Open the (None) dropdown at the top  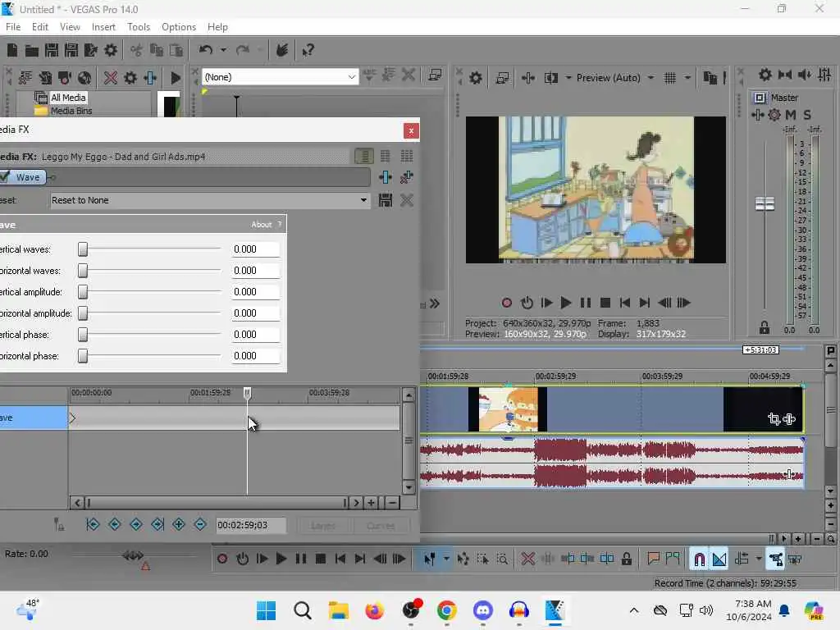(x=351, y=77)
